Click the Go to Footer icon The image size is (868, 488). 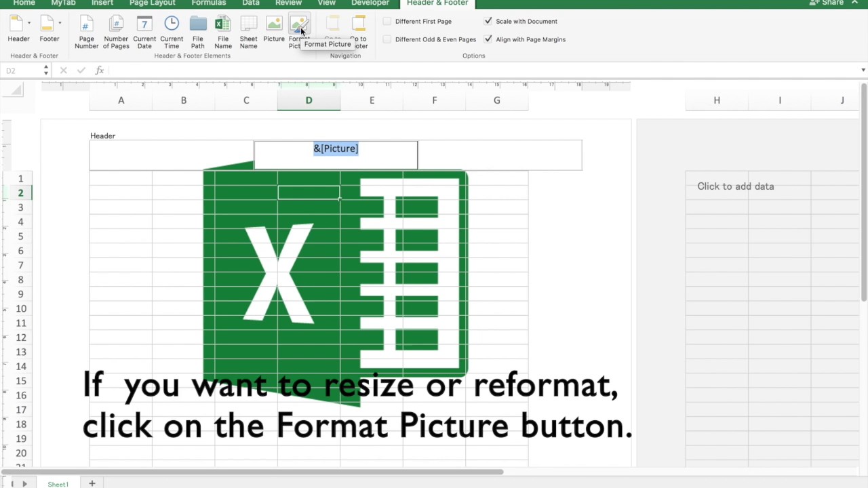[x=359, y=24]
